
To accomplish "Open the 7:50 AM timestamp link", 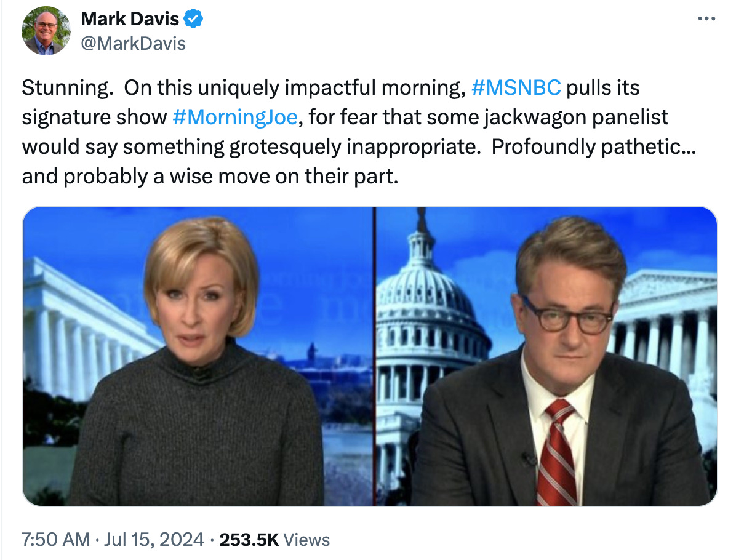I will coord(56,539).
